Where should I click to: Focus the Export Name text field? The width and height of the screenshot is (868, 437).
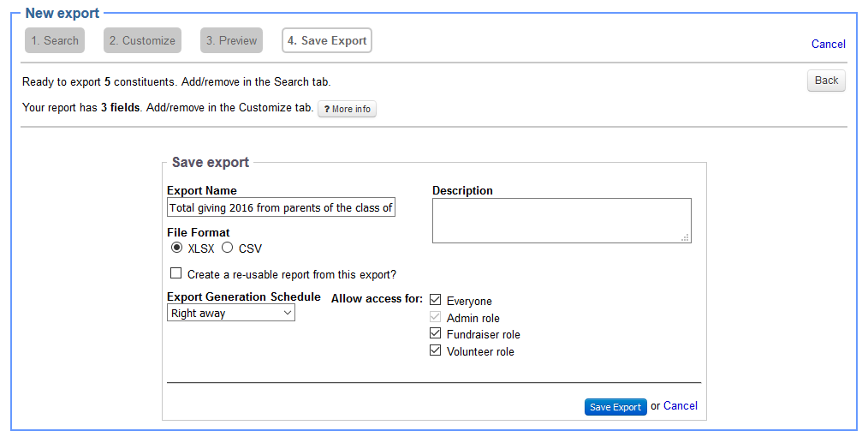[281, 207]
